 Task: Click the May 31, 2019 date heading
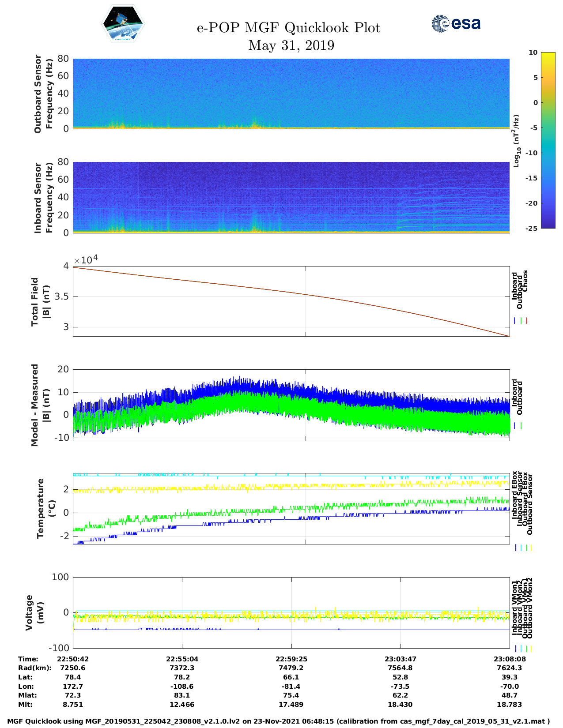click(x=291, y=45)
